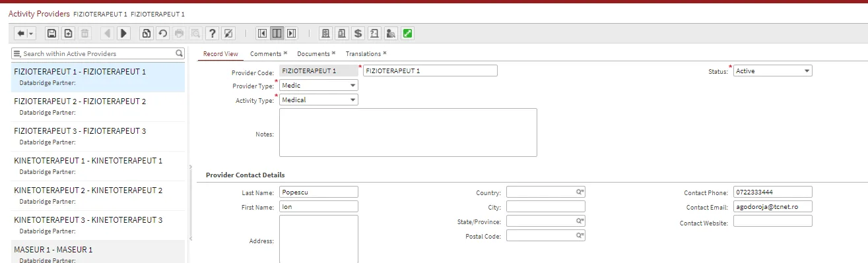Click the grayed Provider Code field
This screenshot has width=868, height=263.
[x=319, y=71]
